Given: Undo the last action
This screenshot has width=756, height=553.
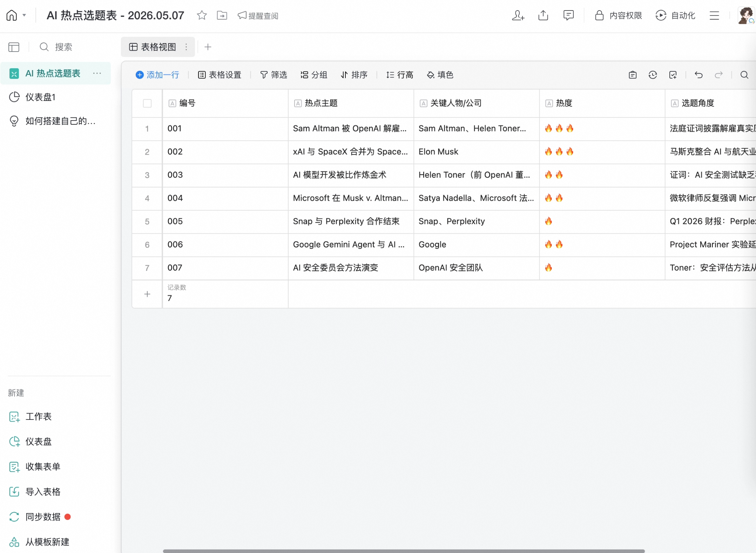Looking at the screenshot, I should point(698,75).
